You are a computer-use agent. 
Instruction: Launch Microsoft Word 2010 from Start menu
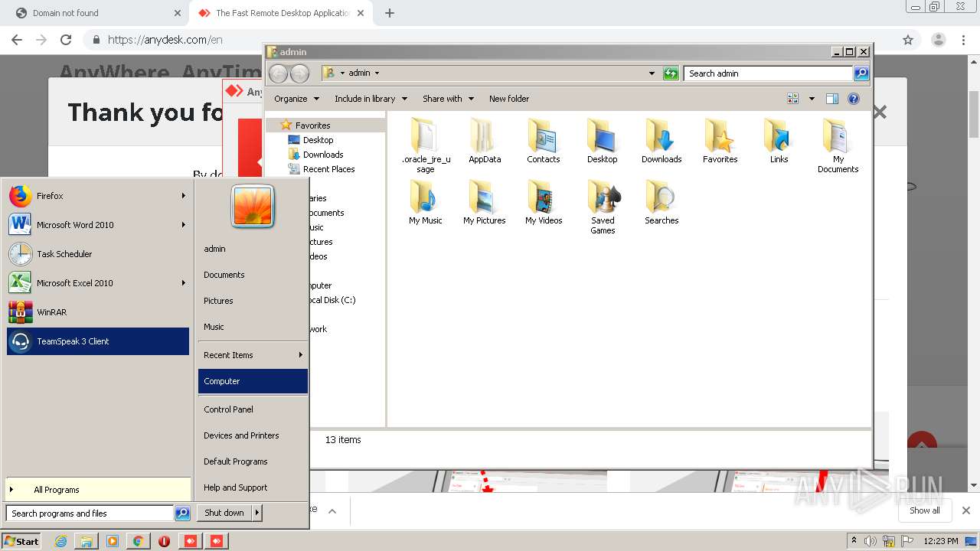98,225
